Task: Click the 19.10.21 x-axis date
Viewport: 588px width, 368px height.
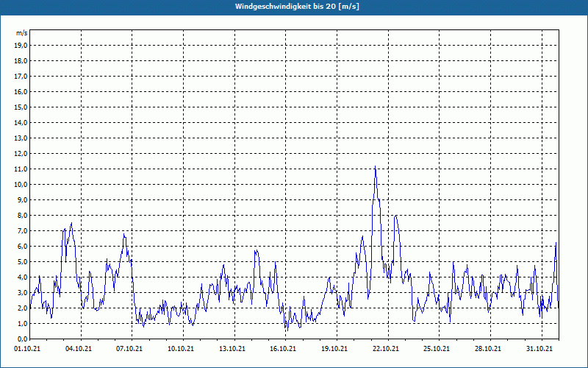Action: point(334,349)
